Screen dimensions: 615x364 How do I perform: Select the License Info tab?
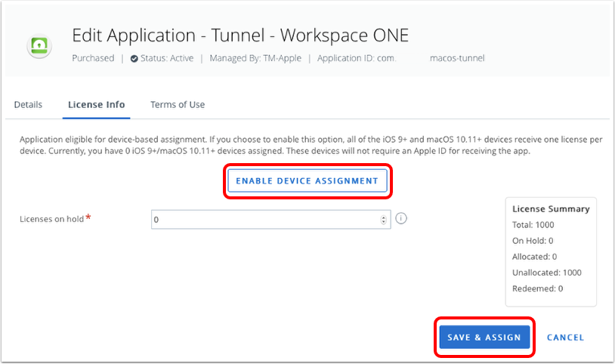pyautogui.click(x=96, y=104)
